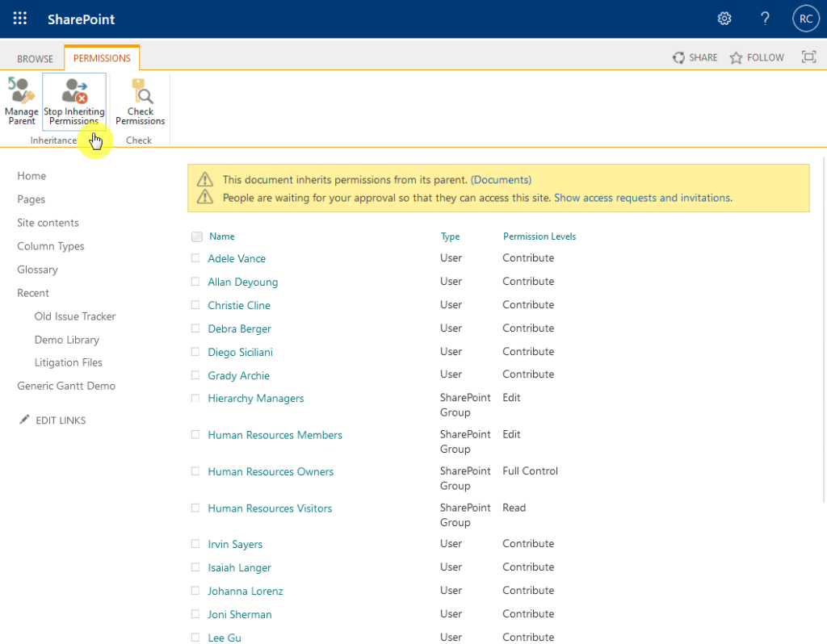Open the Lee Gu user link
The width and height of the screenshot is (827, 644).
(225, 638)
